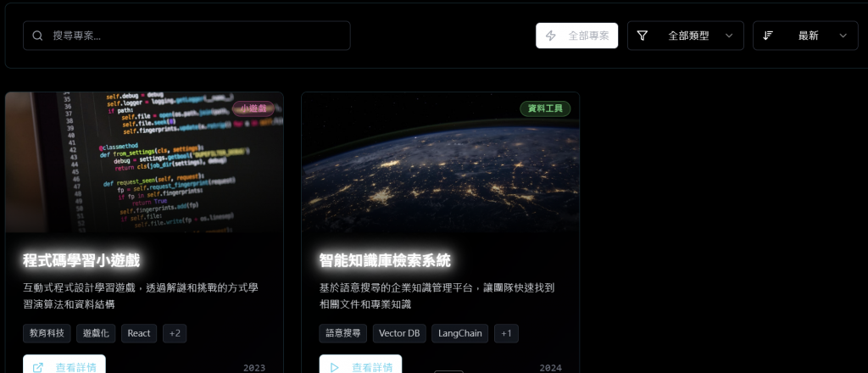Show the +2 more tags
Image resolution: width=868 pixels, height=373 pixels.
(175, 334)
